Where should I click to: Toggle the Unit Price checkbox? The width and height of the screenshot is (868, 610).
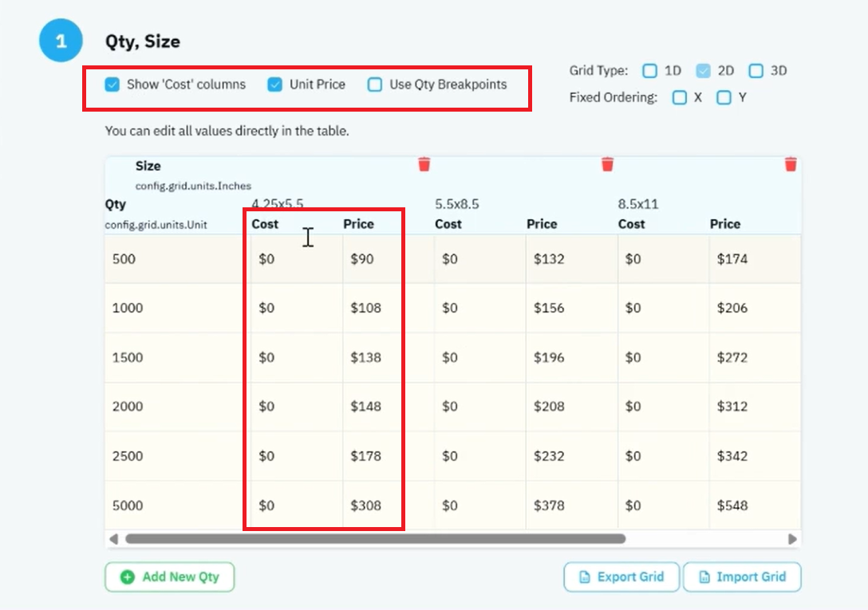click(274, 85)
